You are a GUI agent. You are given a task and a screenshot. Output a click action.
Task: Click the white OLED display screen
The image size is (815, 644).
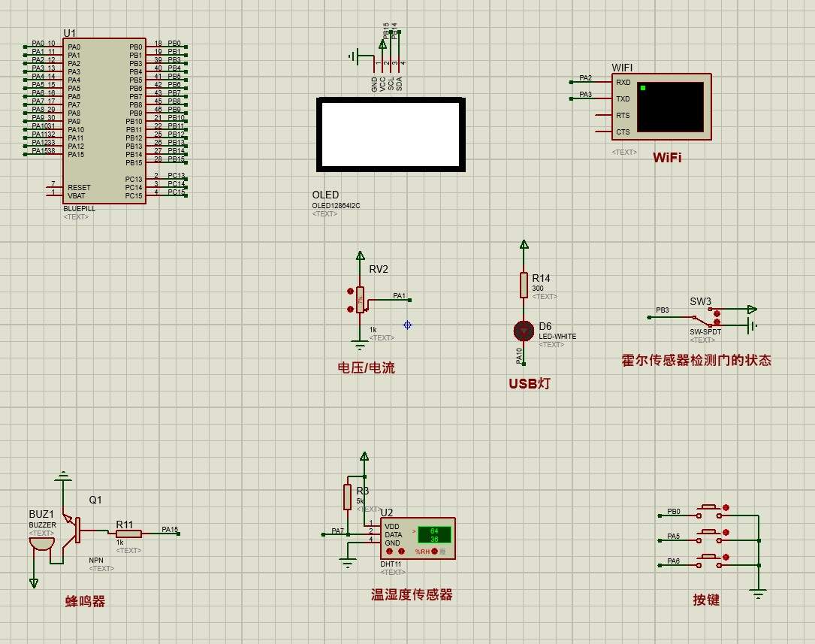[x=391, y=135]
